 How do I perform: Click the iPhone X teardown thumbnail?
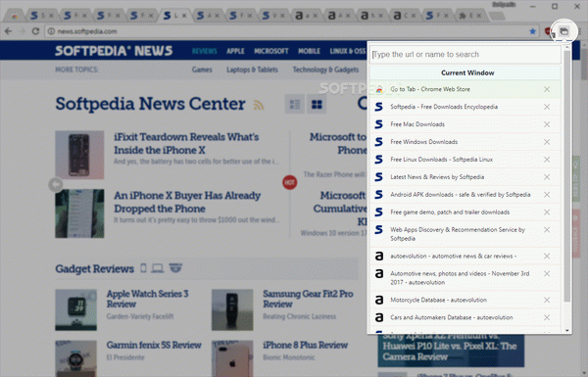pos(79,155)
